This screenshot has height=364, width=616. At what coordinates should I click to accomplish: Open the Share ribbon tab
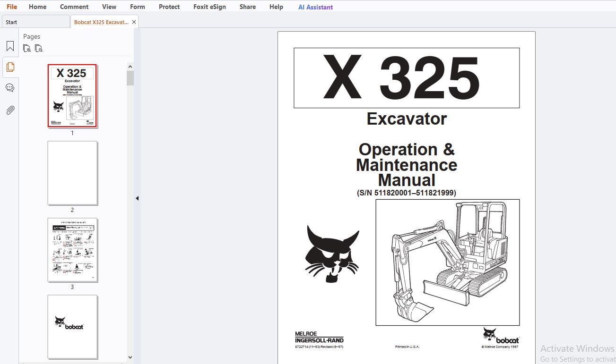click(248, 7)
